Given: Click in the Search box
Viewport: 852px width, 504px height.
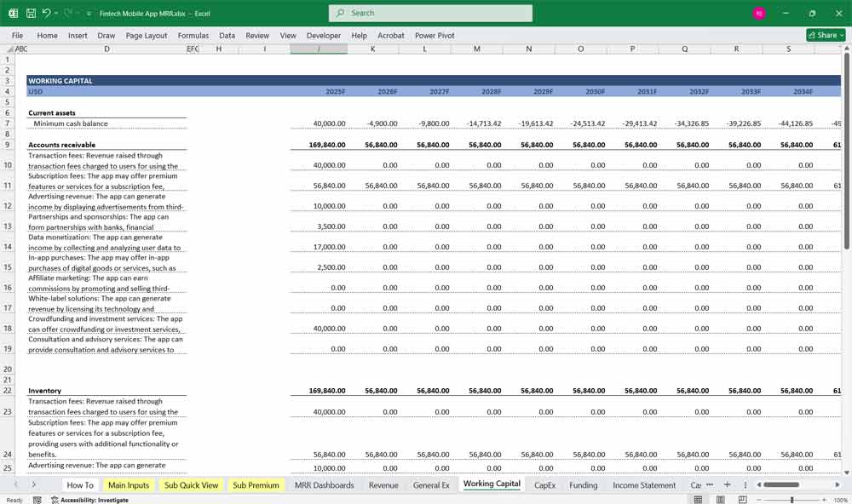Looking at the screenshot, I should 430,13.
